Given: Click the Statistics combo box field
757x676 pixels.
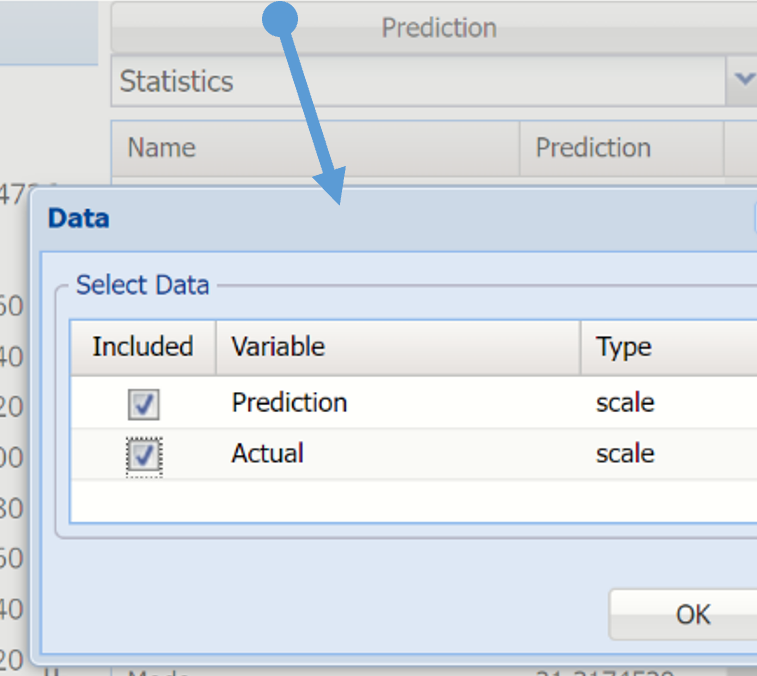Looking at the screenshot, I should [420, 81].
